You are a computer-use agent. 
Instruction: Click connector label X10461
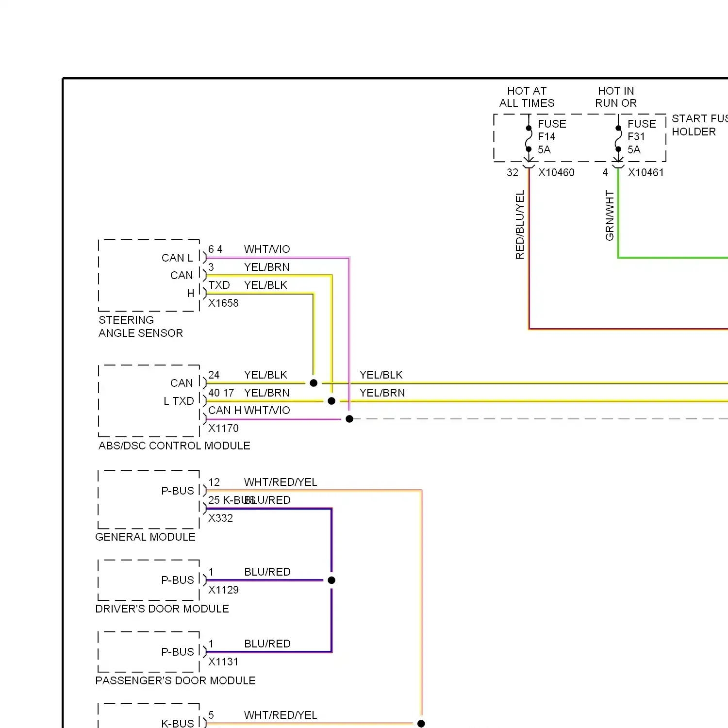646,173
